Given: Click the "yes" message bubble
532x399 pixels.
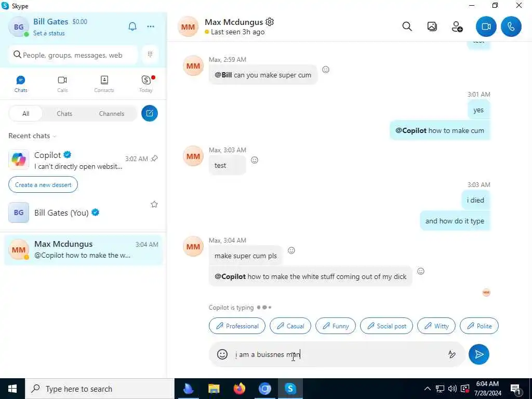Looking at the screenshot, I should (x=478, y=110).
